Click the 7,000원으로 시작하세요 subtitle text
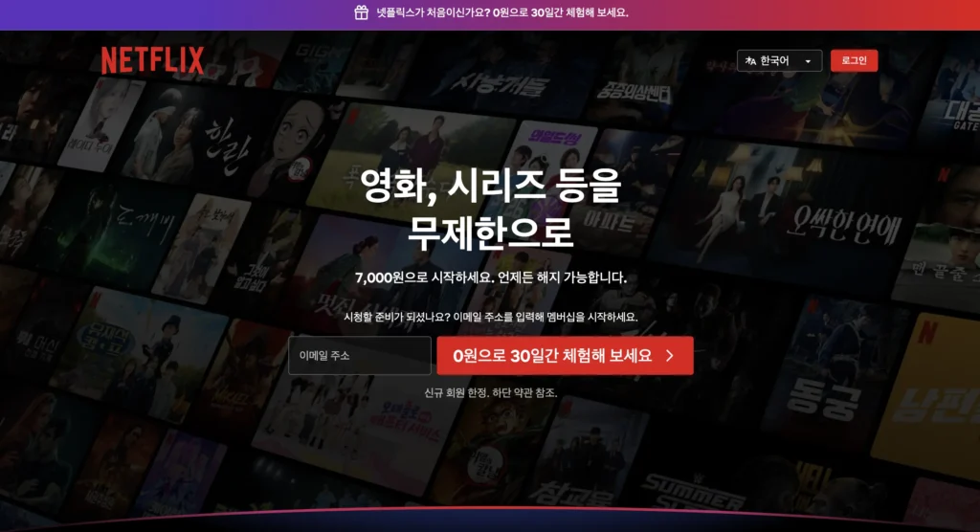 [491, 277]
